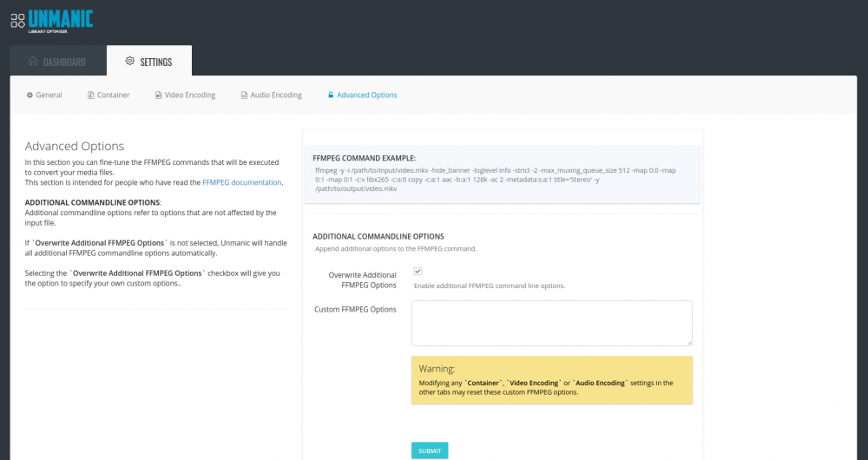Click the unlock icon beside Advanced Options
The width and height of the screenshot is (868, 460).
coord(331,95)
